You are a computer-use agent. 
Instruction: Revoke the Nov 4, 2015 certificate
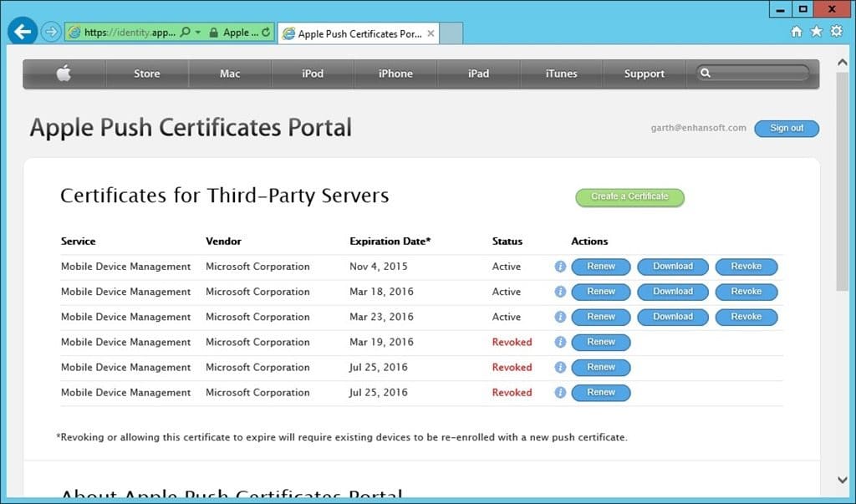pyautogui.click(x=746, y=267)
